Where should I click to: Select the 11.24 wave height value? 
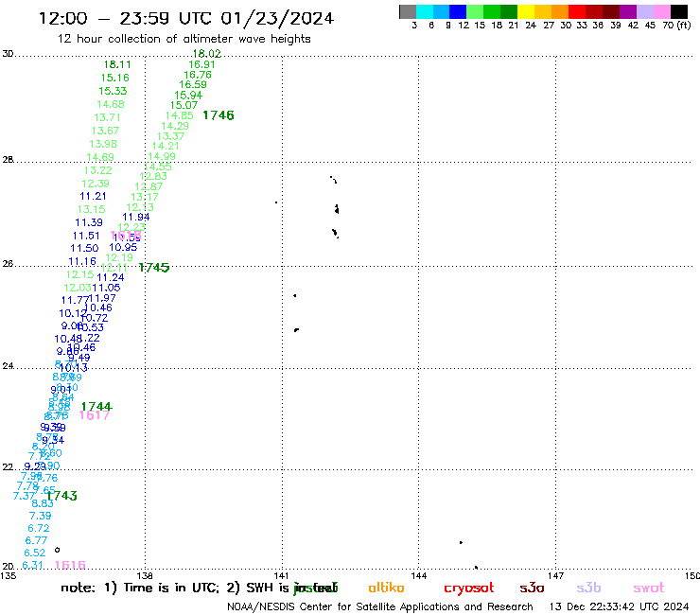pos(111,278)
